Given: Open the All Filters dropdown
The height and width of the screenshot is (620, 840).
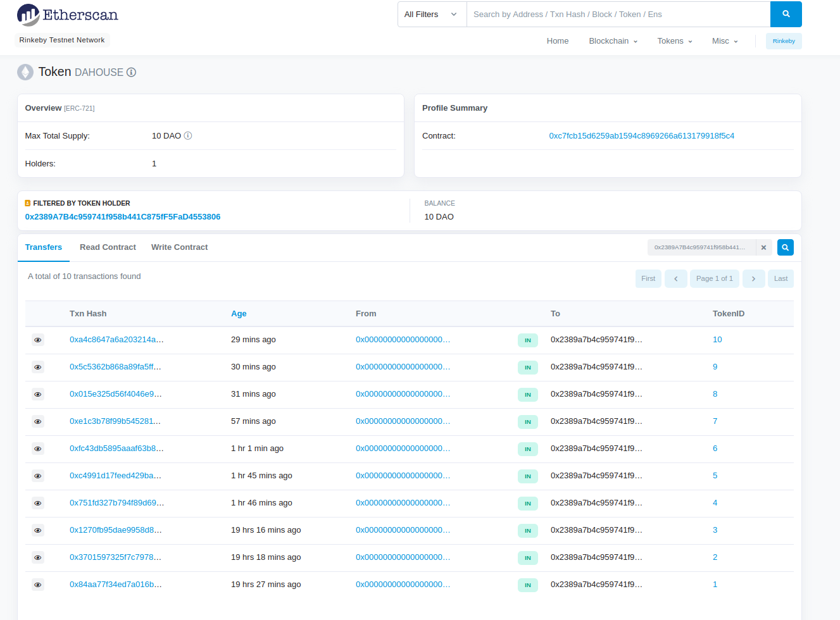Looking at the screenshot, I should pos(432,14).
